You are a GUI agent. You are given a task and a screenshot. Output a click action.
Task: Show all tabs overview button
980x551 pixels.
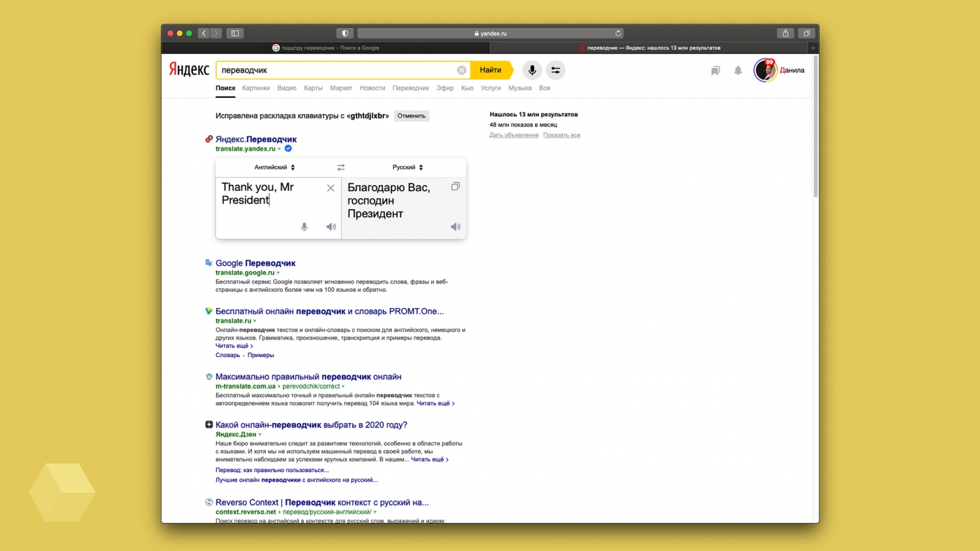(806, 33)
